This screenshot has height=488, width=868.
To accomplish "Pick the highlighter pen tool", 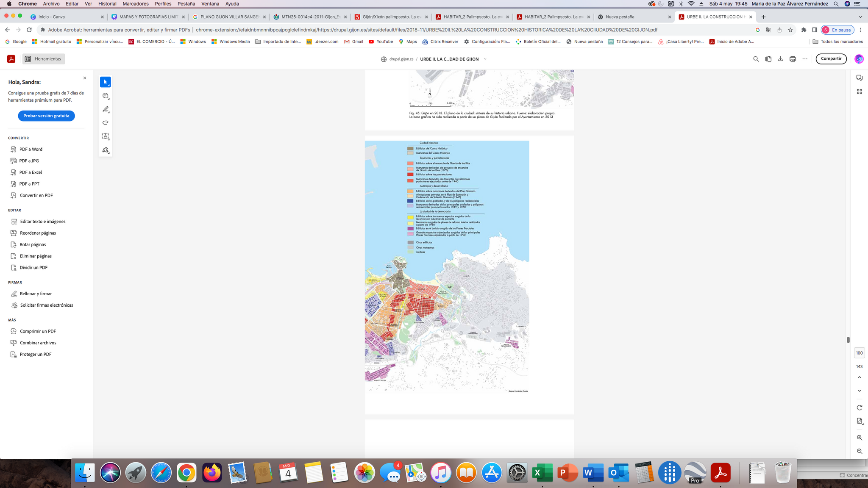I will point(106,109).
